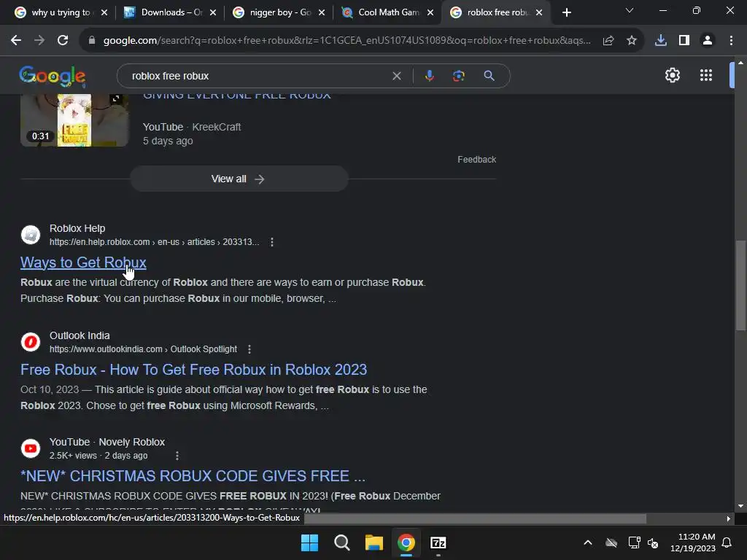Clear the search box text
The height and width of the screenshot is (560, 747).
[x=396, y=76]
